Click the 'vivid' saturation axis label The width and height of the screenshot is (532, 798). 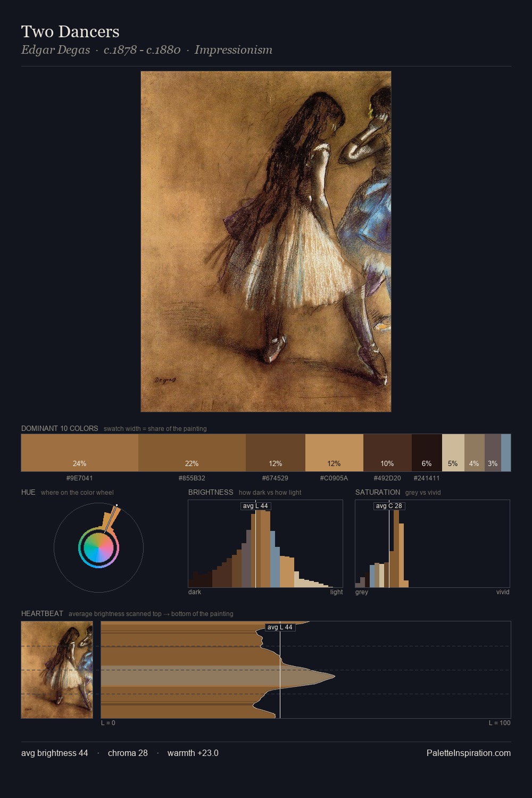(x=503, y=592)
